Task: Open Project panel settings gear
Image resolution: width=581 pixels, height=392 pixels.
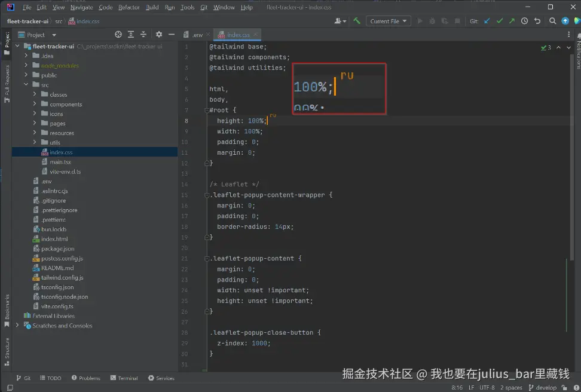Action: pyautogui.click(x=159, y=35)
